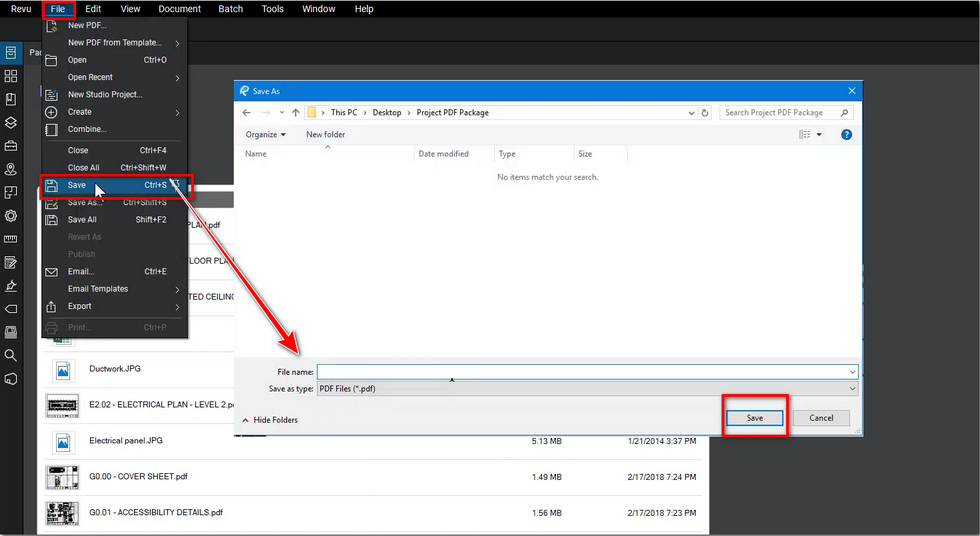The width and height of the screenshot is (980, 536).
Task: Expand the Email Templates submenu
Action: (178, 289)
